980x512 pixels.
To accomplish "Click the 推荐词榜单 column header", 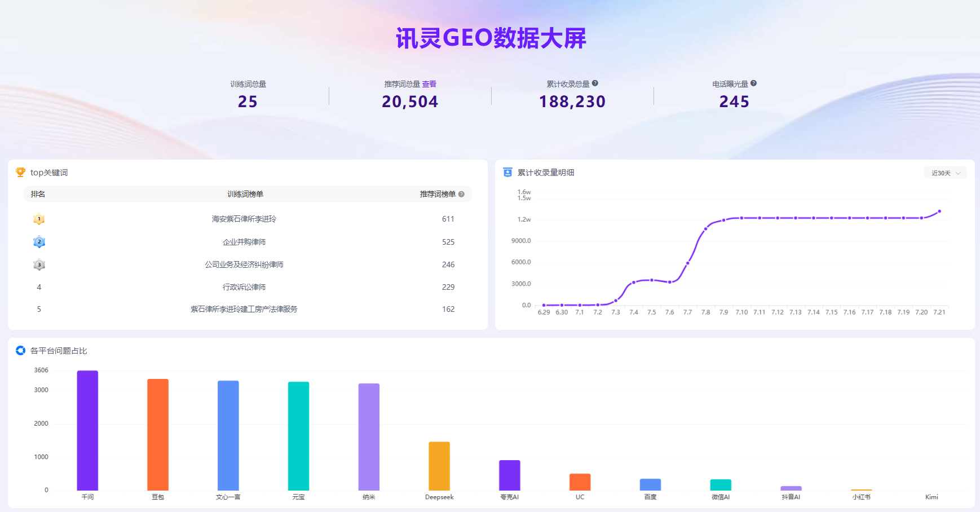I will (438, 194).
